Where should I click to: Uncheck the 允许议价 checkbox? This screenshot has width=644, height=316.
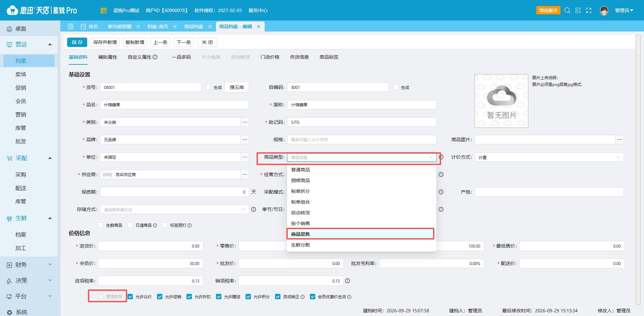click(130, 297)
